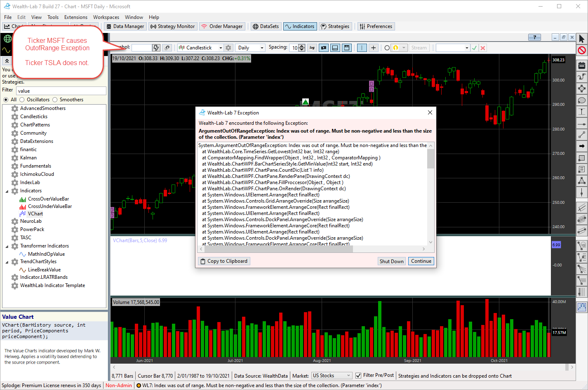Select the ellipse drawing tool
This screenshot has height=390, width=588.
click(x=582, y=100)
